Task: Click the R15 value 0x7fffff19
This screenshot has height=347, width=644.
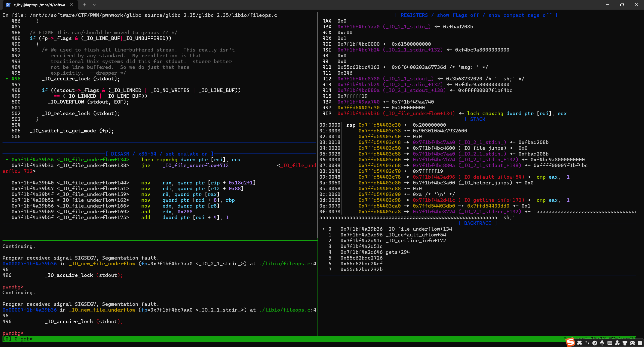Action: point(352,96)
